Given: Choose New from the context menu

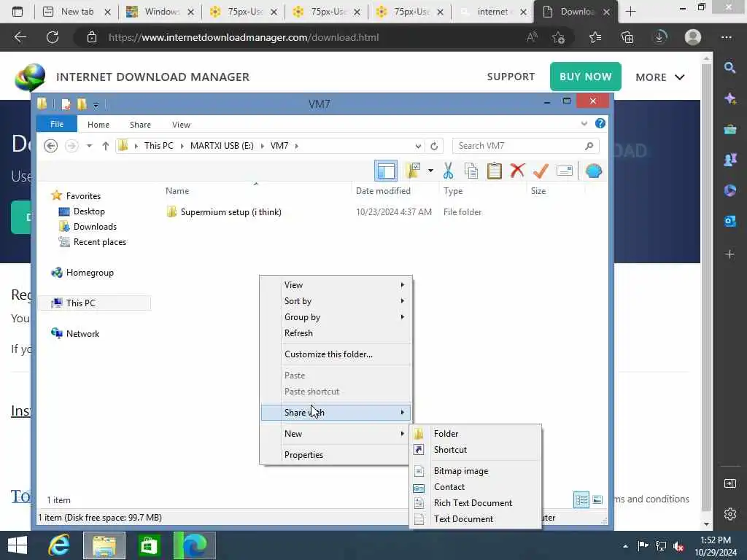Looking at the screenshot, I should point(336,433).
